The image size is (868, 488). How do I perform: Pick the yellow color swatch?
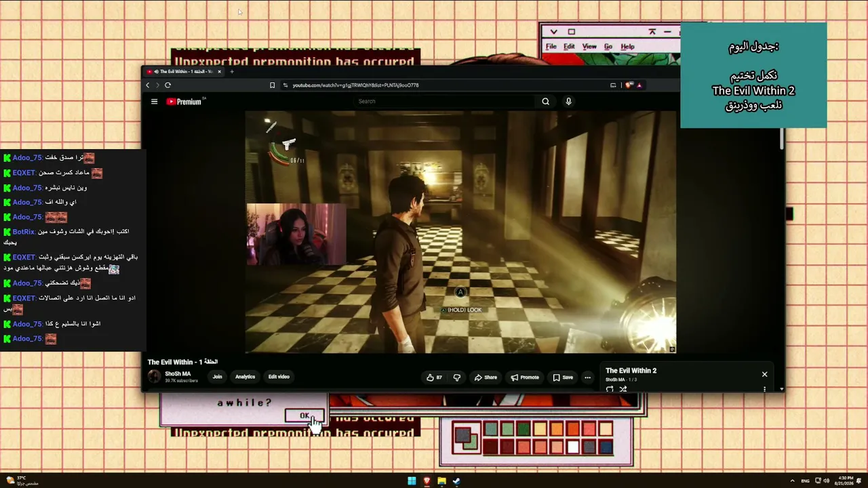click(x=540, y=429)
